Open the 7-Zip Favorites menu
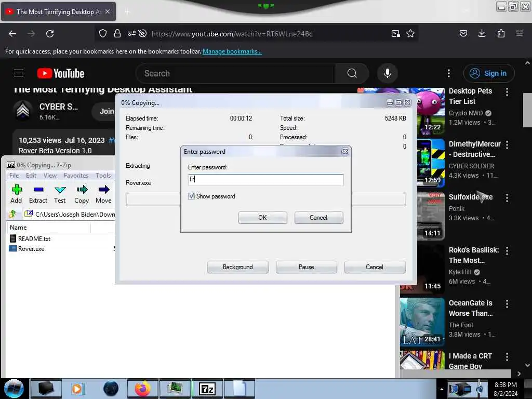 click(x=76, y=176)
